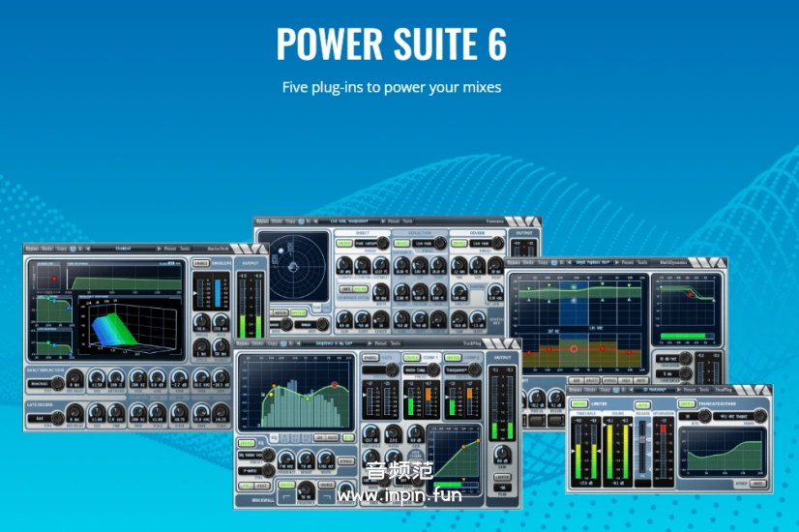Click Copy in the Panorama toolbar
The height and width of the screenshot is (532, 799).
(290, 222)
